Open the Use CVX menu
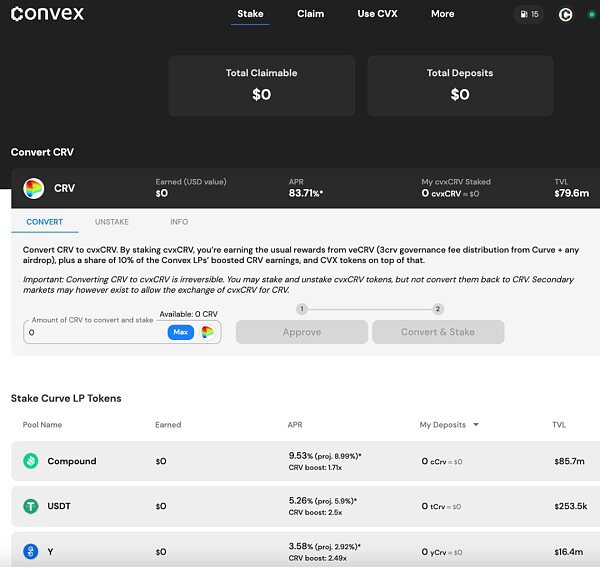 [376, 14]
